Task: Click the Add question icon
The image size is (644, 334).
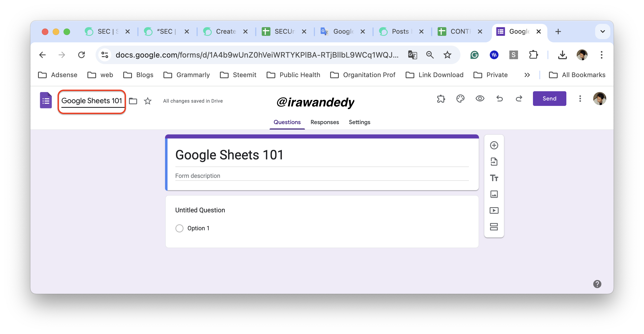Action: point(494,145)
